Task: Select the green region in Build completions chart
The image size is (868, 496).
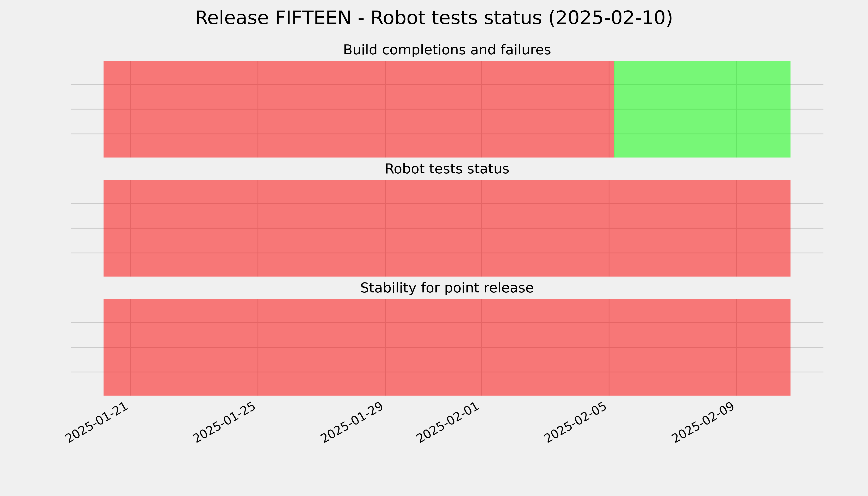Action: tap(702, 109)
